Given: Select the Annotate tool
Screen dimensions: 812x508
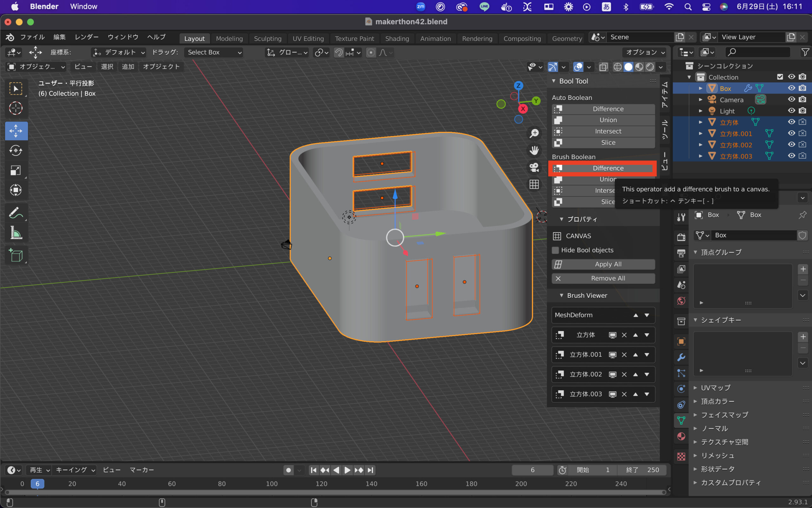Looking at the screenshot, I should click(x=16, y=212).
